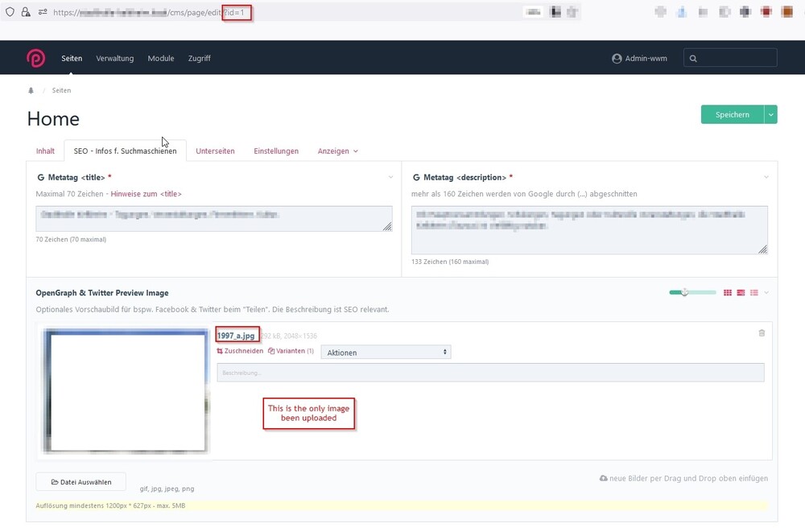Adjust the thumbnail size slider

[684, 293]
